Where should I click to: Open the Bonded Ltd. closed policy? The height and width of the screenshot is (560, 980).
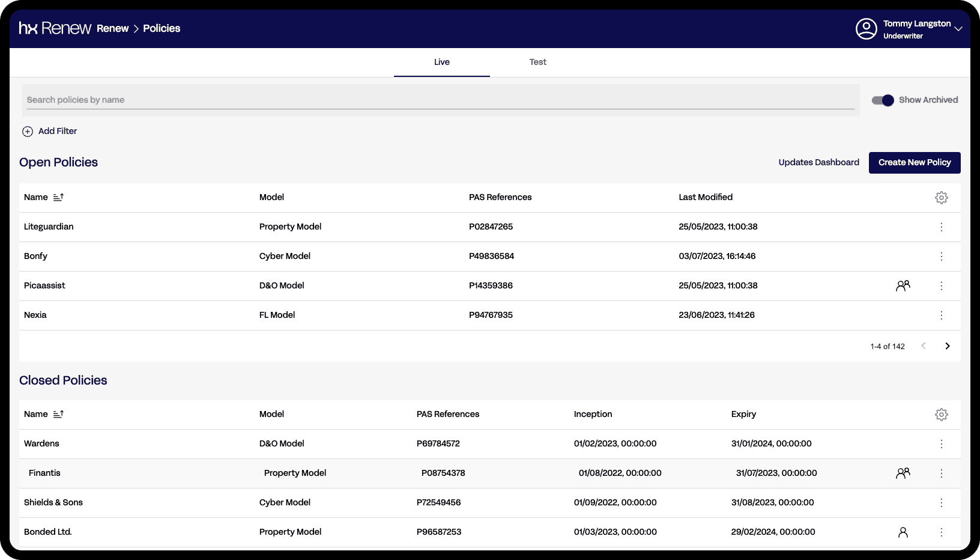click(x=47, y=532)
